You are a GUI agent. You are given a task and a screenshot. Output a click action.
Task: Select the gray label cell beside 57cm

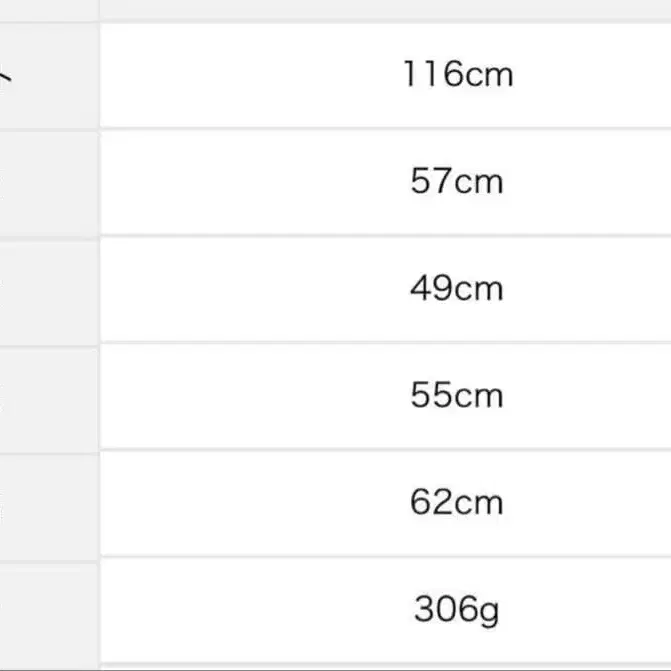[48, 182]
